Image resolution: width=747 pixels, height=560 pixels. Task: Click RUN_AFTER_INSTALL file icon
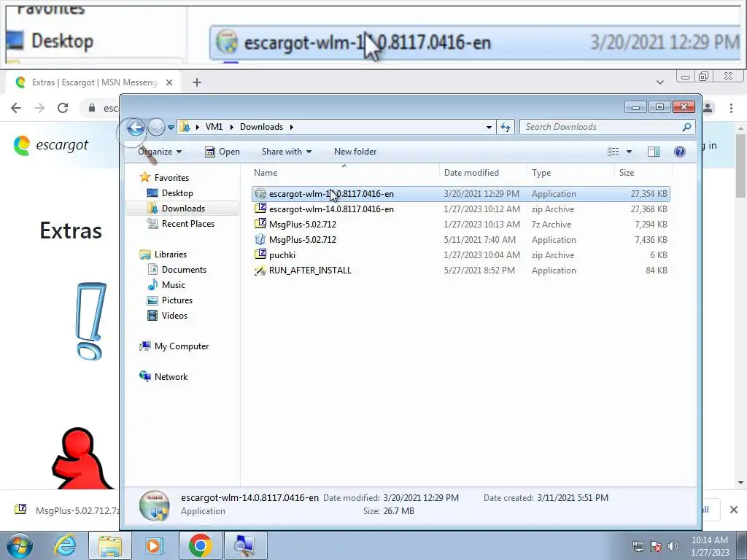(260, 270)
